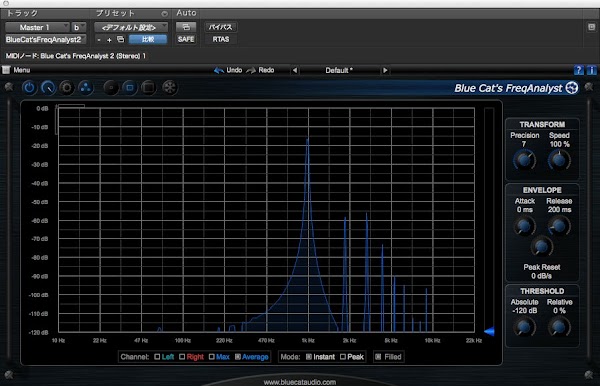Open the Master 1 track dropdown
Screen dimensions: 600x386
tap(37, 27)
